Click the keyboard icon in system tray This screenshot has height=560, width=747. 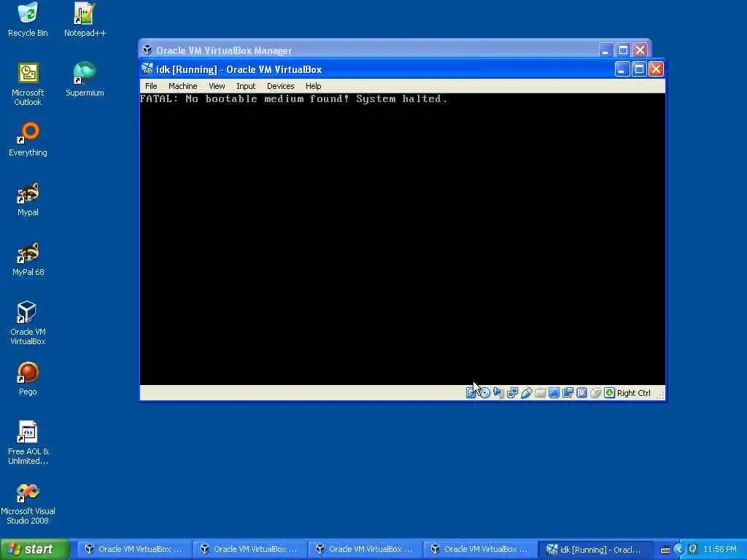tap(665, 550)
